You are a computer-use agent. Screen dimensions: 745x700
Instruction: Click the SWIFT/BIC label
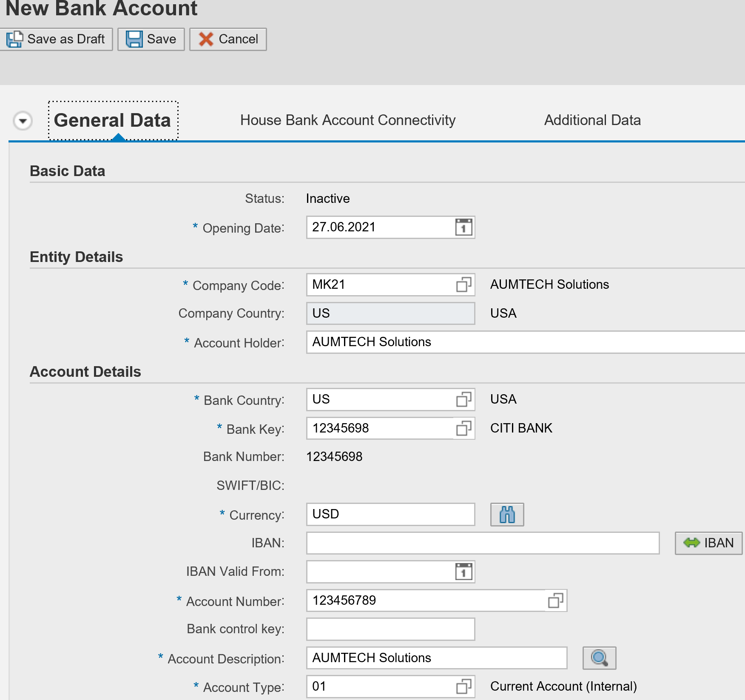[x=250, y=485]
